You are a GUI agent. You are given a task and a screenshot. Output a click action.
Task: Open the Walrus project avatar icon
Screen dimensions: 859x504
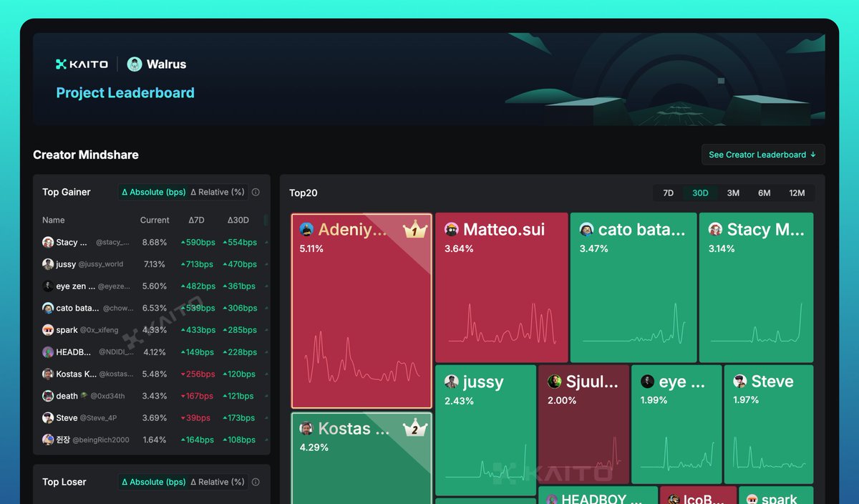[135, 64]
